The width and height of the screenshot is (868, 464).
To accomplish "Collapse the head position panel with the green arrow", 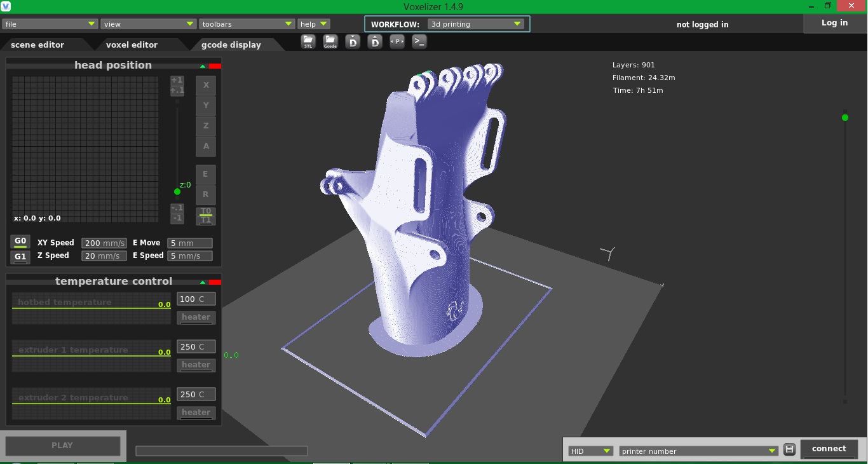I will (x=203, y=66).
